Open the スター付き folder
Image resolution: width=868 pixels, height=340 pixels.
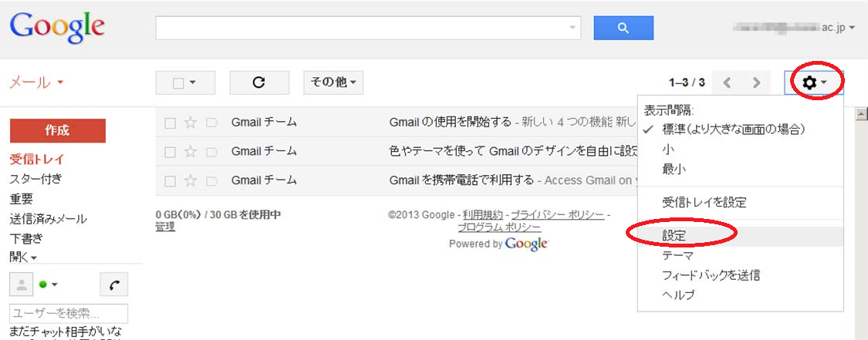point(36,179)
